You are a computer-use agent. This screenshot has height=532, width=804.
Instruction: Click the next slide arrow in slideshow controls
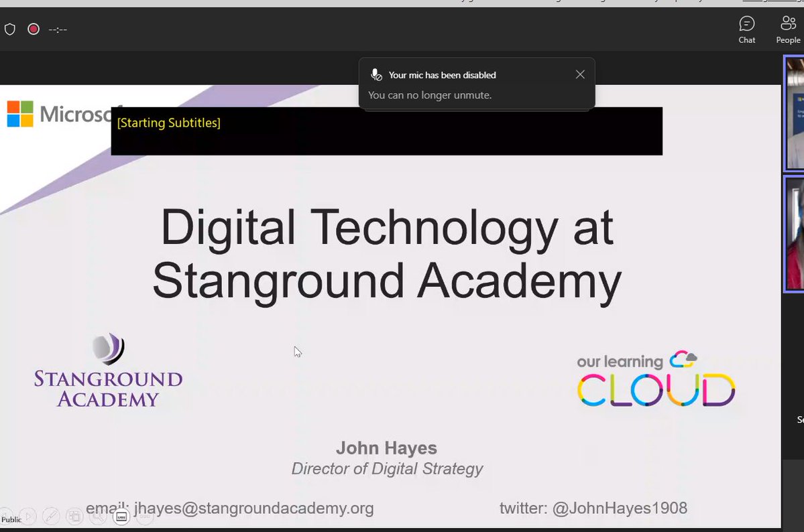[x=28, y=516]
